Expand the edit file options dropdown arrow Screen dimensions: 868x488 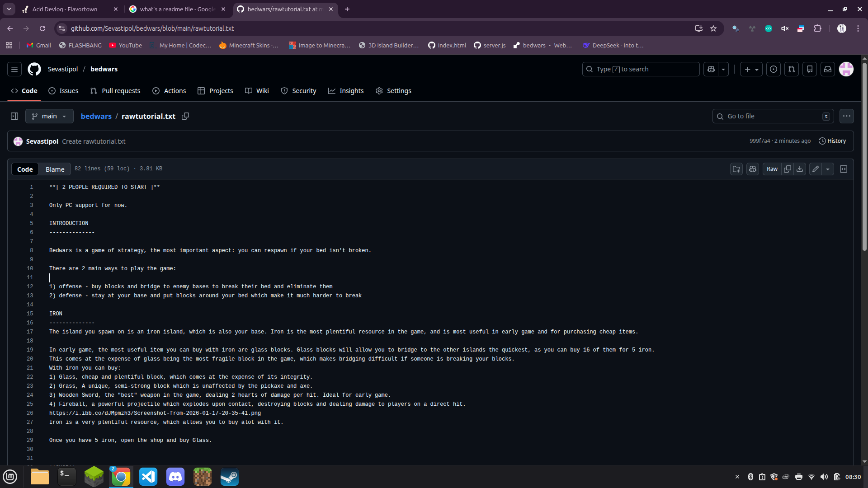click(x=828, y=169)
